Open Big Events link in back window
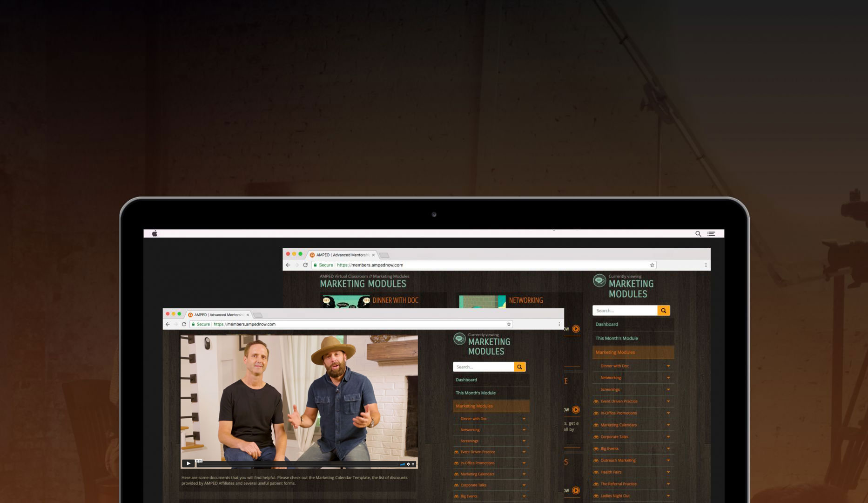 coord(609,449)
